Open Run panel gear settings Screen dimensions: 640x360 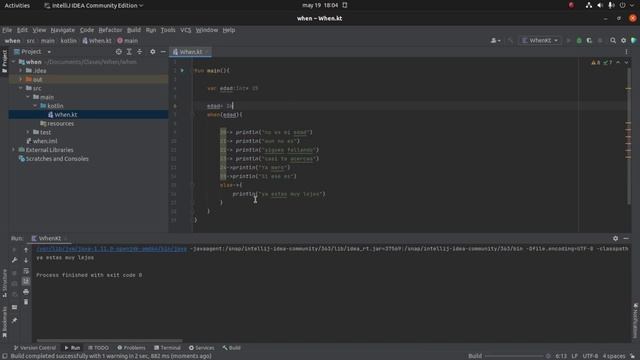(x=615, y=238)
